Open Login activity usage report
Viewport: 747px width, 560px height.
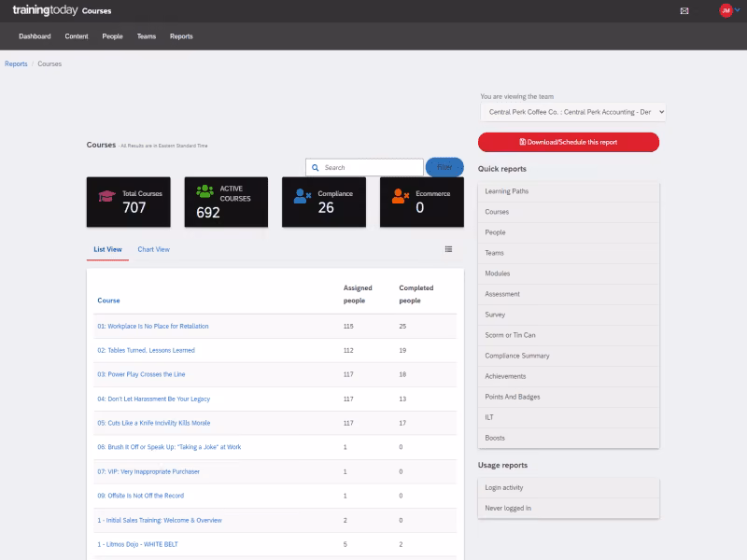569,487
